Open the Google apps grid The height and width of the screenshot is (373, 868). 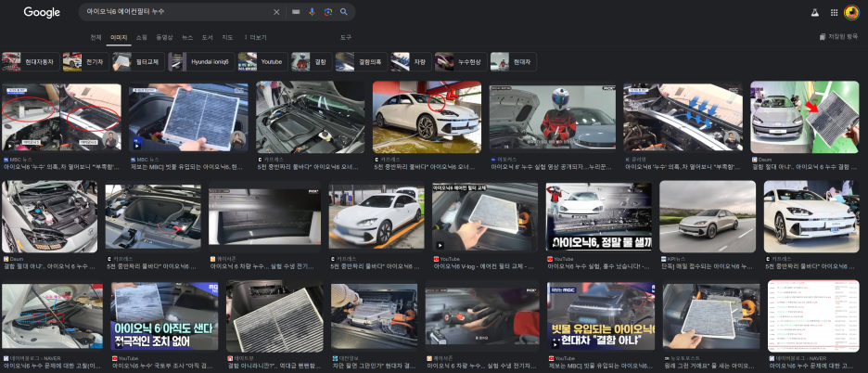point(834,12)
